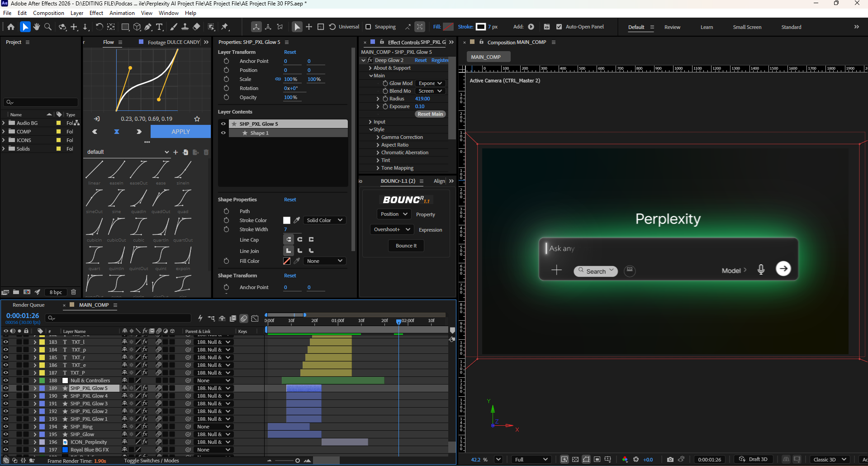The height and width of the screenshot is (466, 868).
Task: Select the Rotation tool
Action: tap(100, 27)
